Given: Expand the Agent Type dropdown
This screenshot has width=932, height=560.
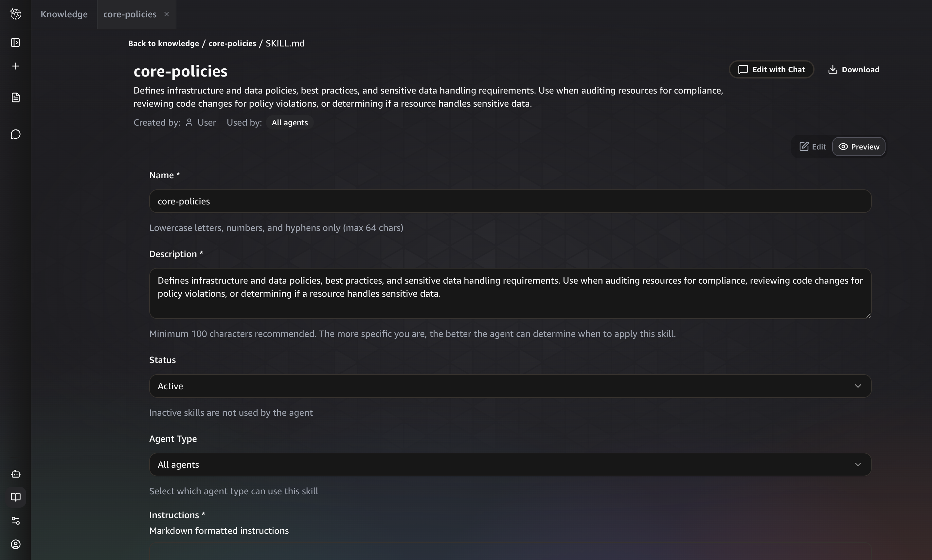Looking at the screenshot, I should point(510,464).
